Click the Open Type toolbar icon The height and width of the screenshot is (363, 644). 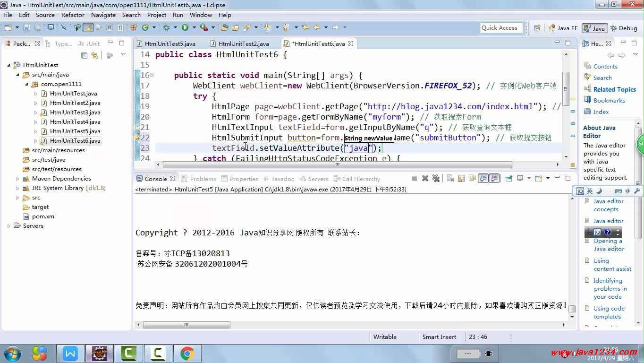224,28
